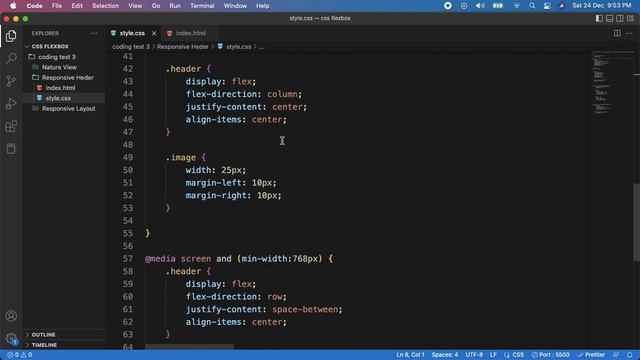
Task: Click Ln 8, Col 1 status item
Action: (410, 355)
